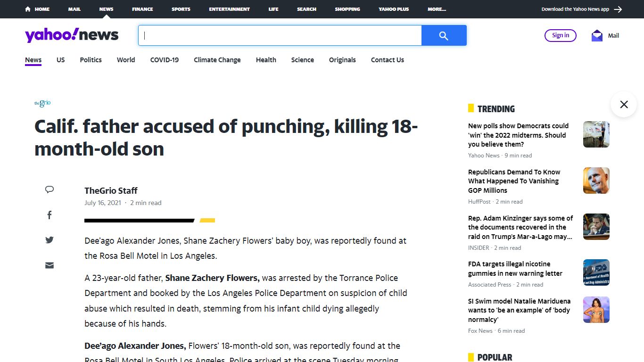This screenshot has width=644, height=362.
Task: Click bold name Shane Zachery Flowers
Action: tap(212, 278)
